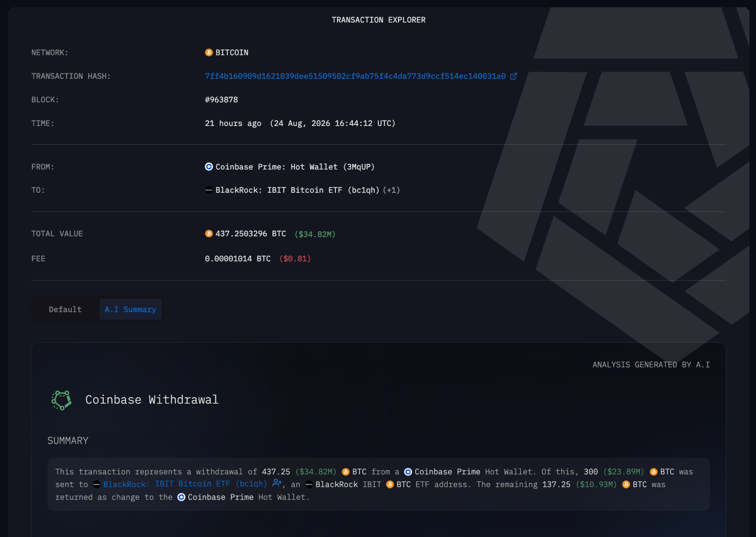Viewport: 756px width, 537px height.
Task: Click the Bitcoin icon after ($10.93M) in the summary
Action: [x=626, y=484]
